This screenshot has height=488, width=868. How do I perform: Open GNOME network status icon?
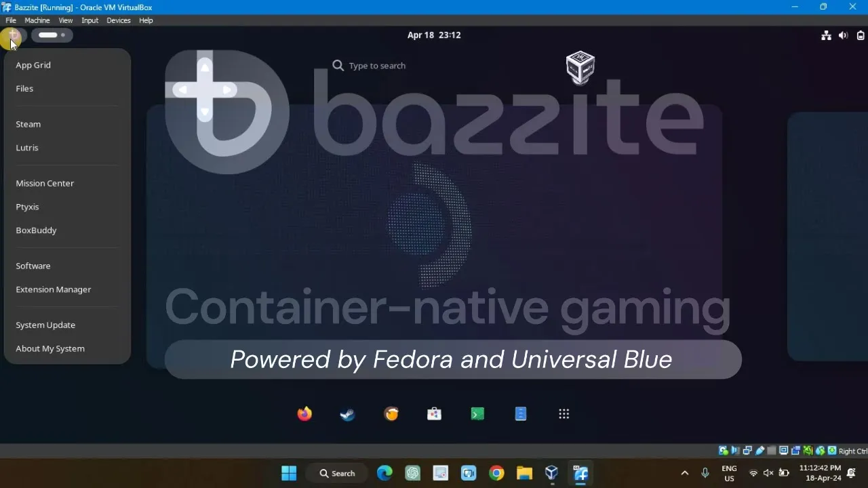point(826,35)
